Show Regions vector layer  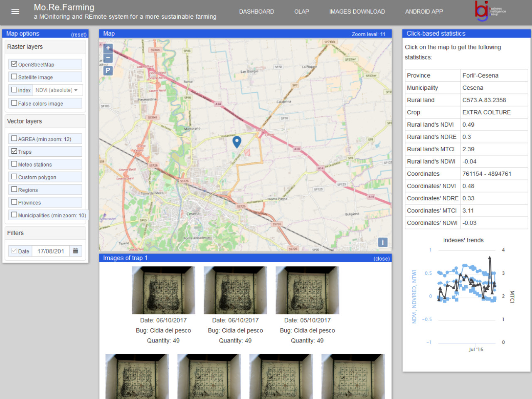[x=14, y=190]
